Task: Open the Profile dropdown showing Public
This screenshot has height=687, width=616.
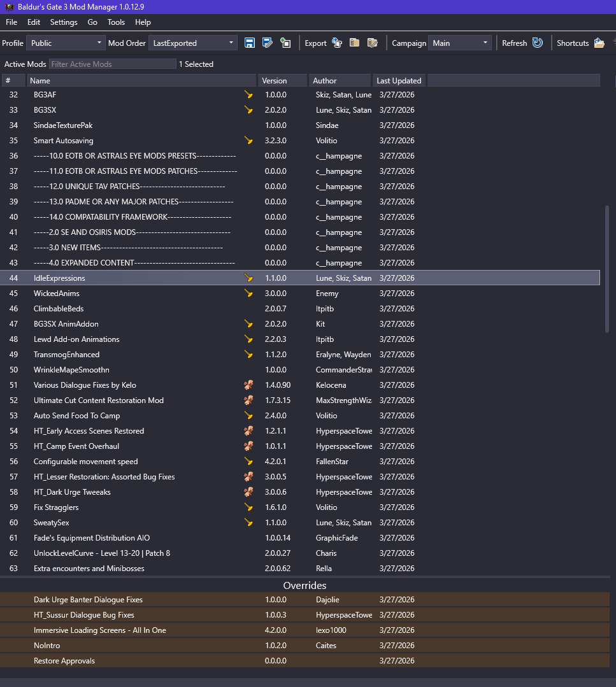Action: [x=66, y=43]
